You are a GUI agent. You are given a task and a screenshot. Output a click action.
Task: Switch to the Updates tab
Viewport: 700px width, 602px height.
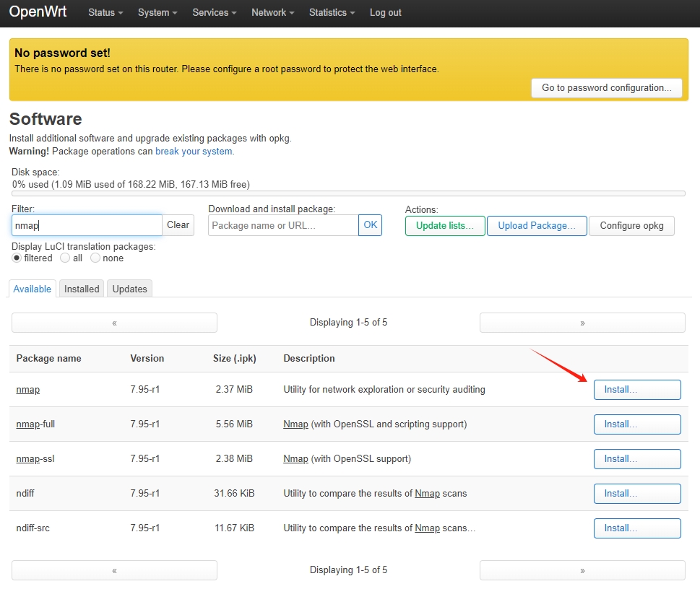click(x=129, y=289)
